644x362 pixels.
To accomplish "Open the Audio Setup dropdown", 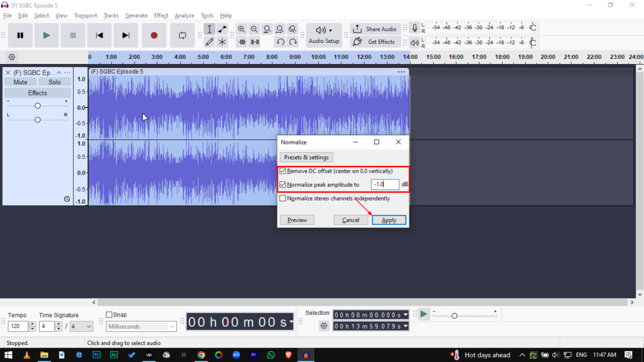I will click(324, 35).
